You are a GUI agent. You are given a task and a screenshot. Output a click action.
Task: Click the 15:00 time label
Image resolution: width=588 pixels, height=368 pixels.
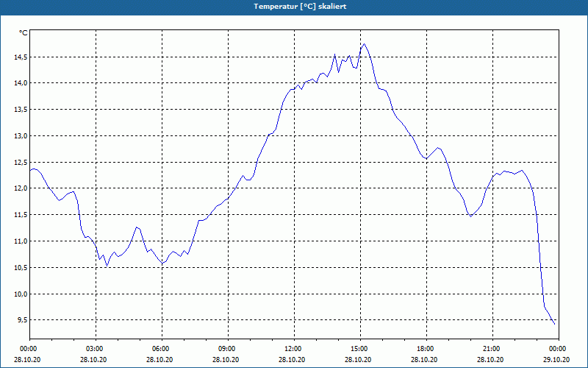click(x=359, y=349)
